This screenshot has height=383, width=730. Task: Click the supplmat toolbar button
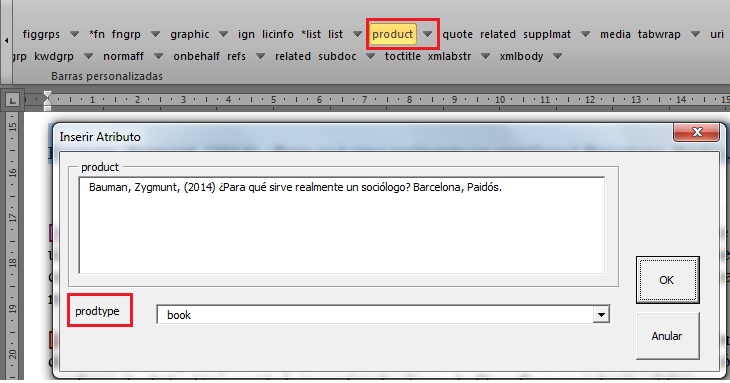[x=547, y=34]
